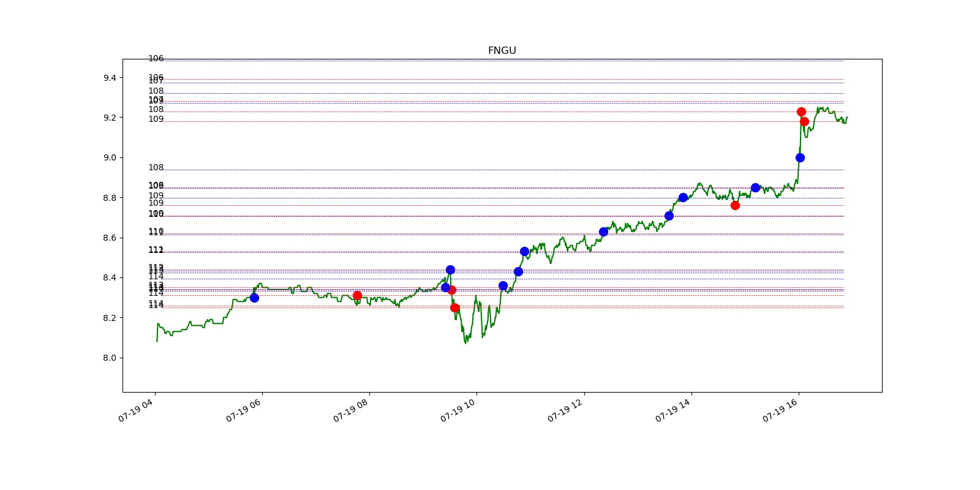The width and height of the screenshot is (980, 490).
Task: Select the 108 level label just below 9.0
Action: coord(156,167)
